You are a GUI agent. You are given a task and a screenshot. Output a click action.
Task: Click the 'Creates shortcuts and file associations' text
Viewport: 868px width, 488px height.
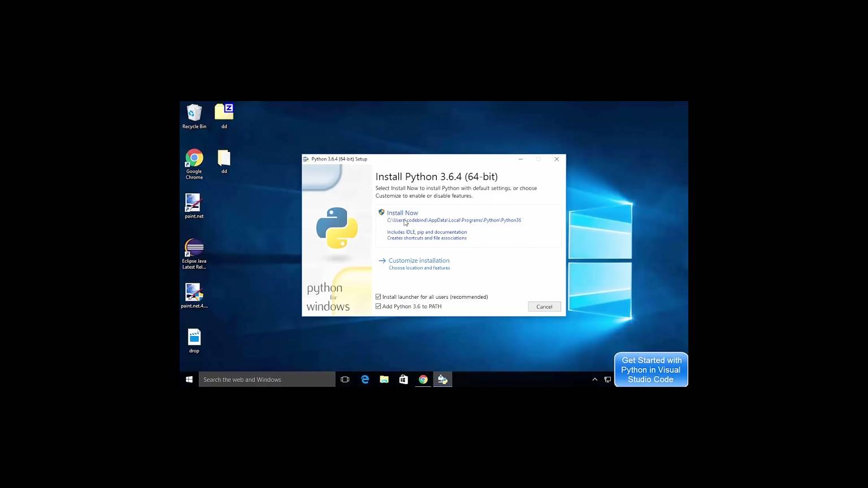tap(427, 238)
